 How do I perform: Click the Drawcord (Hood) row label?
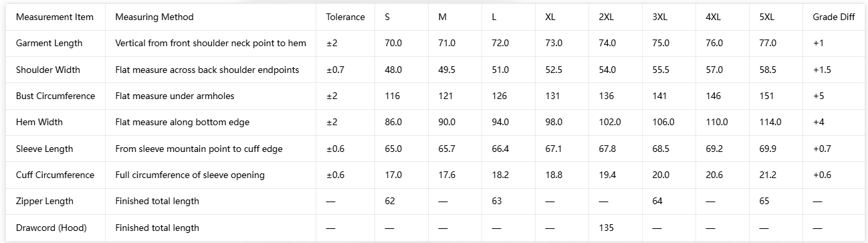click(51, 228)
